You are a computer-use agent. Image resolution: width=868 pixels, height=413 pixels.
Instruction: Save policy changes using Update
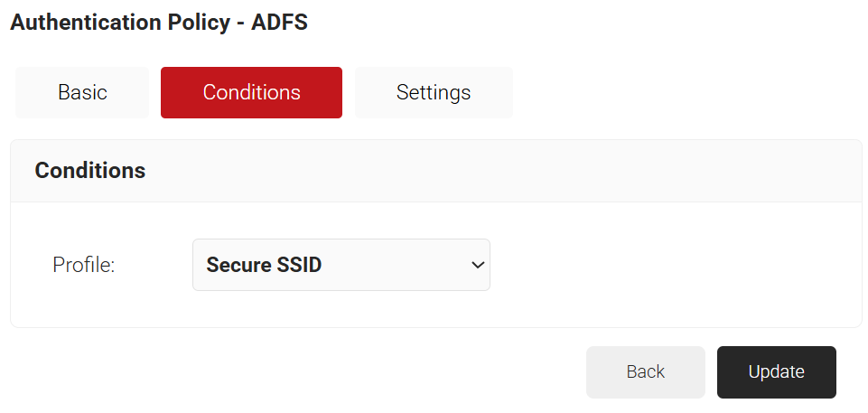pyautogui.click(x=776, y=371)
